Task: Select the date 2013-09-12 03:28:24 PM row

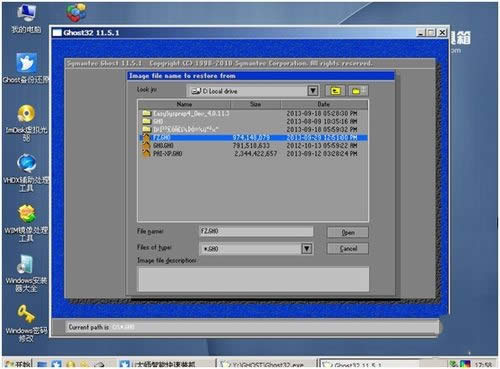Action: tap(322, 153)
